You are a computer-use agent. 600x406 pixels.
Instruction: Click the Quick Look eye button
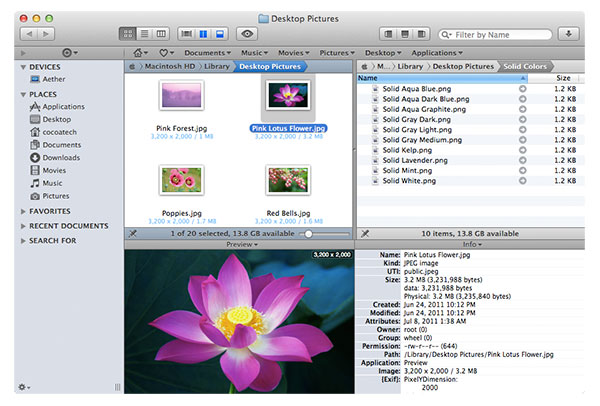pyautogui.click(x=247, y=34)
